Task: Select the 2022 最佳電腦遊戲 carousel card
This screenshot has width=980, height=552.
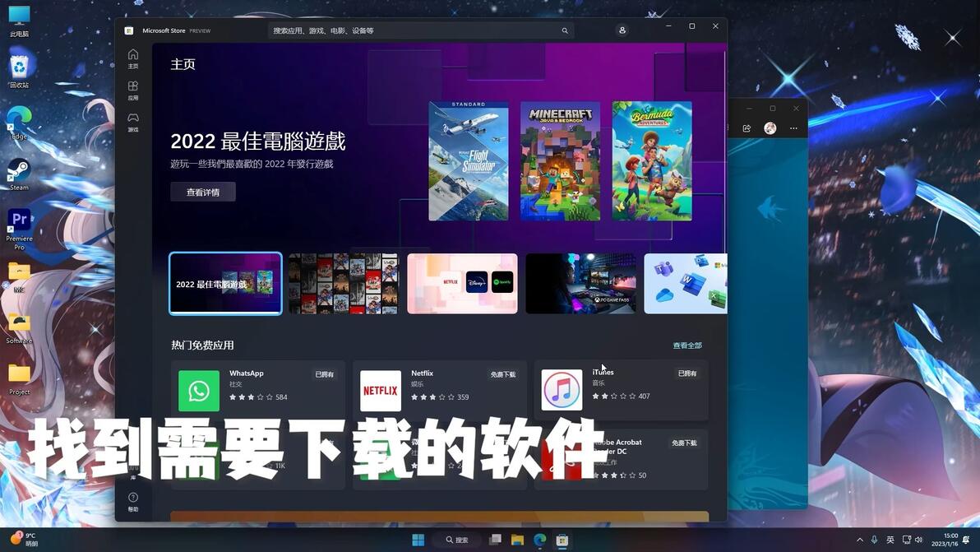Action: [x=225, y=283]
